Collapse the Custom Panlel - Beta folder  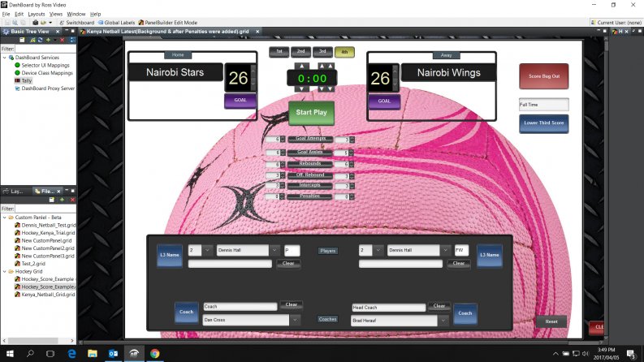click(x=5, y=218)
